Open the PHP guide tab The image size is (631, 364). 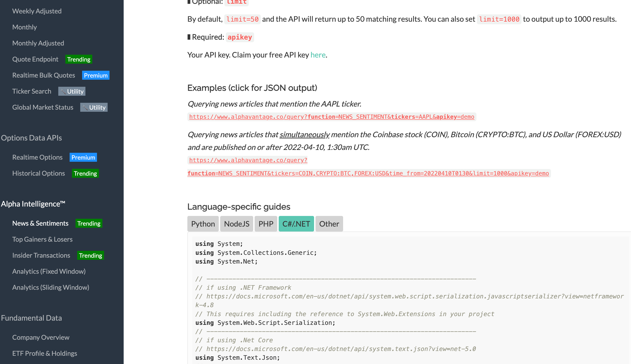[x=266, y=224]
